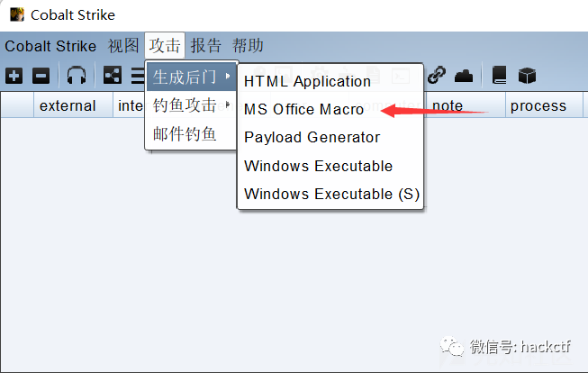The image size is (588, 373).
Task: Close the 攻击 menu
Action: tap(165, 46)
